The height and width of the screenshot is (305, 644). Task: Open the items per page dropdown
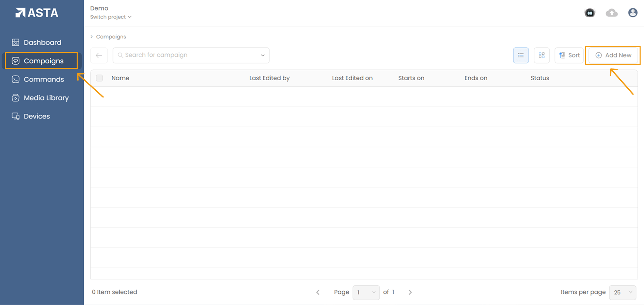pyautogui.click(x=623, y=292)
